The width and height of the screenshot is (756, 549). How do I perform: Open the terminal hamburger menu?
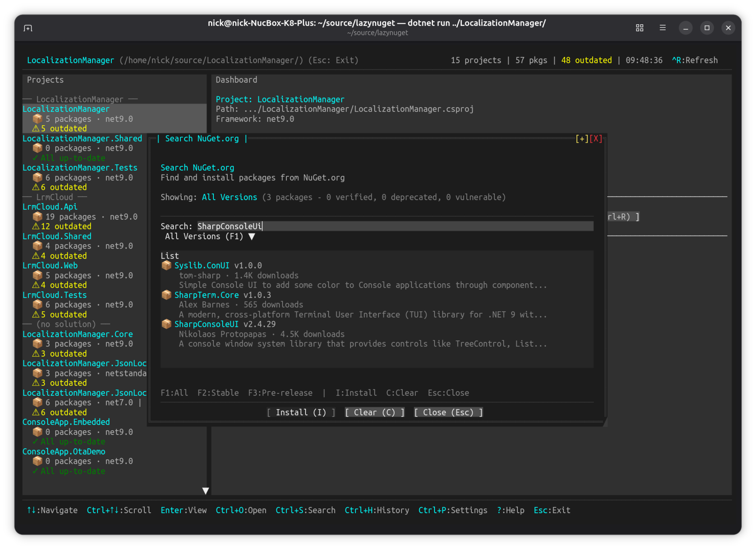click(663, 28)
